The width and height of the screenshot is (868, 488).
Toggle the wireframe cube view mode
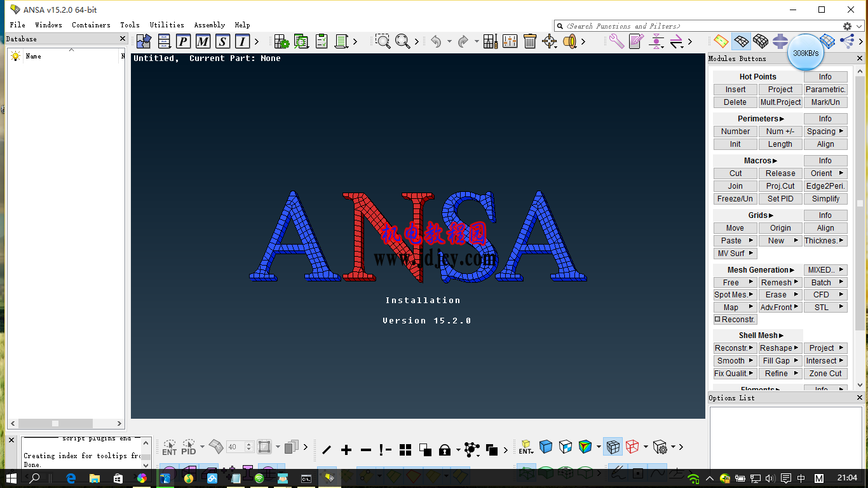(613, 447)
